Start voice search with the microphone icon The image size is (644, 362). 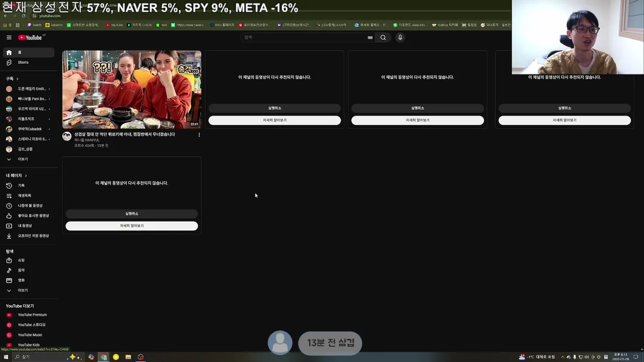400,37
